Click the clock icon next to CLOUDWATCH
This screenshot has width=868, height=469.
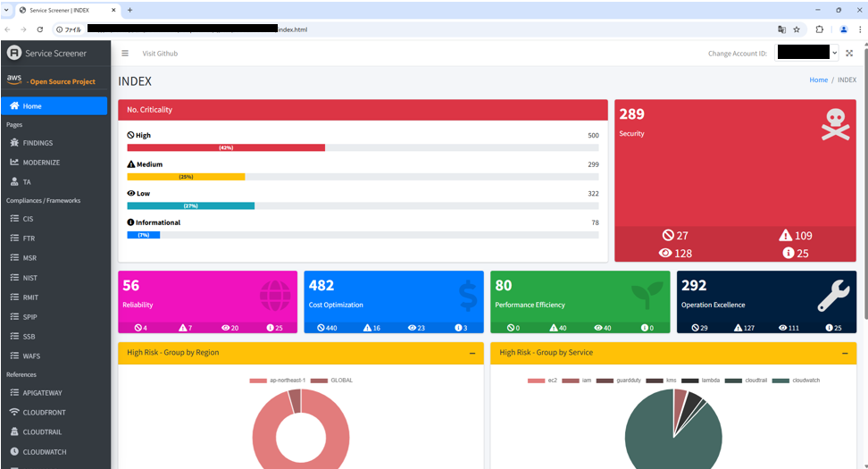pos(14,451)
